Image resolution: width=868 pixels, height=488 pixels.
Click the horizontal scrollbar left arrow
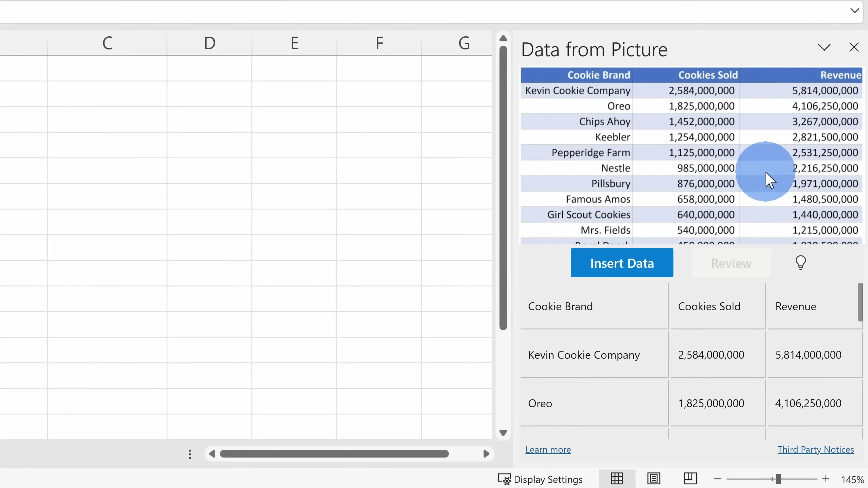point(212,454)
